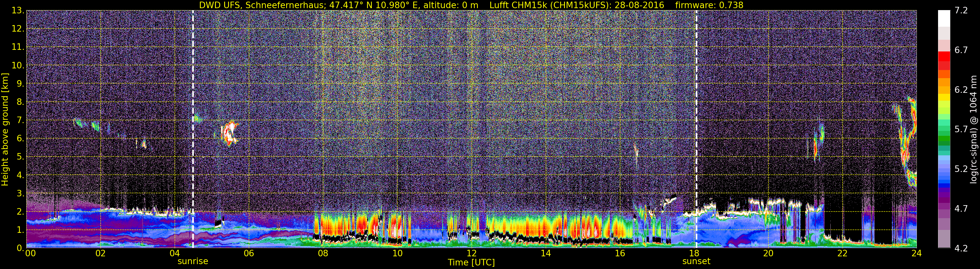This screenshot has height=269, width=980.
Task: Click the '13.' height axis tick label
Action: (x=18, y=10)
